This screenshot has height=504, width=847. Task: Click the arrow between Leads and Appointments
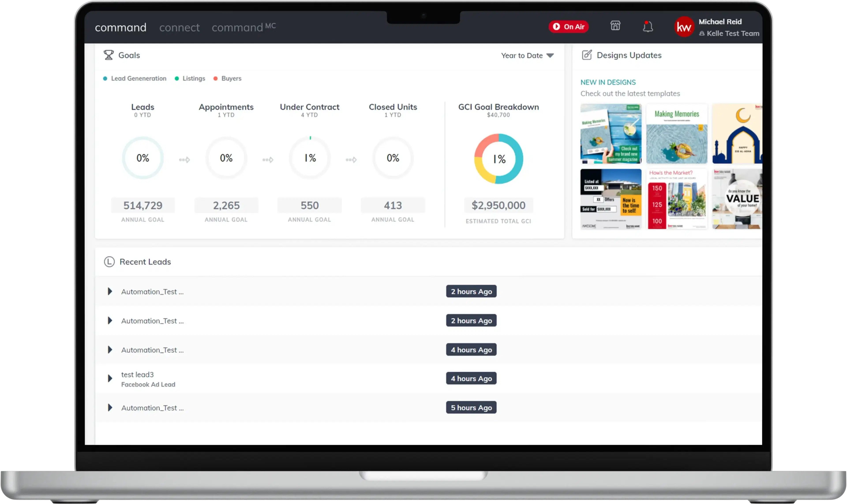(x=184, y=160)
